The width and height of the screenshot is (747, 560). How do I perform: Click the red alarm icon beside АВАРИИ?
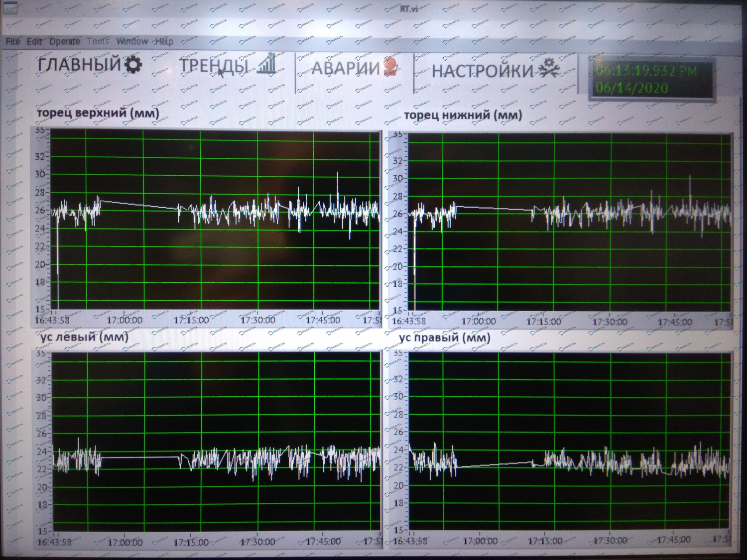390,67
